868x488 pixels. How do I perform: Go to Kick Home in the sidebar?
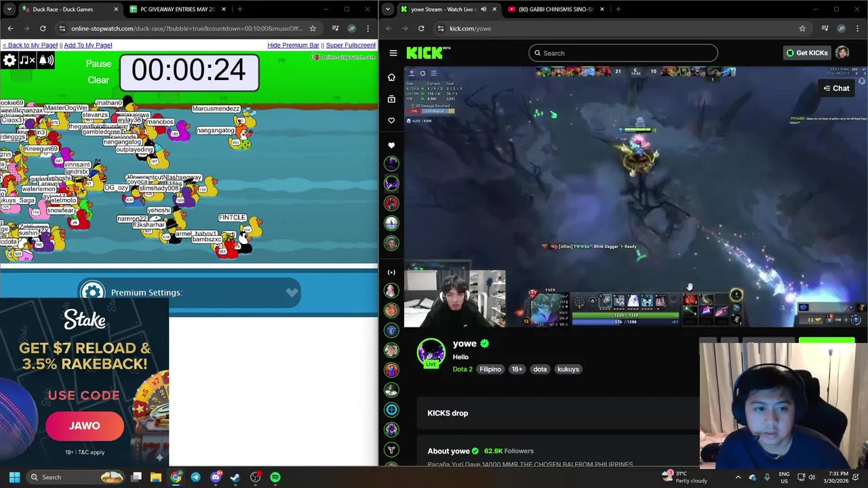click(x=391, y=77)
